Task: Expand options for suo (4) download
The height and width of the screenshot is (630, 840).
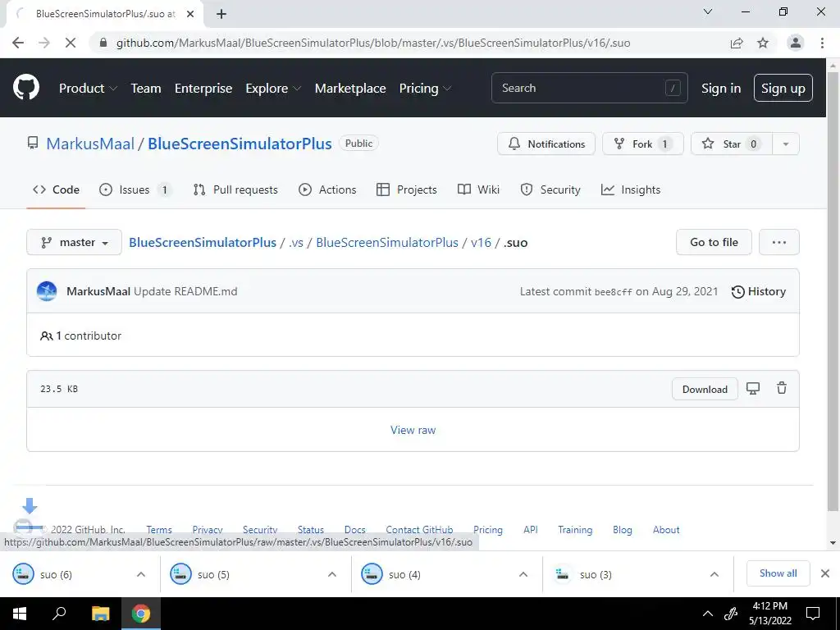Action: (x=523, y=574)
